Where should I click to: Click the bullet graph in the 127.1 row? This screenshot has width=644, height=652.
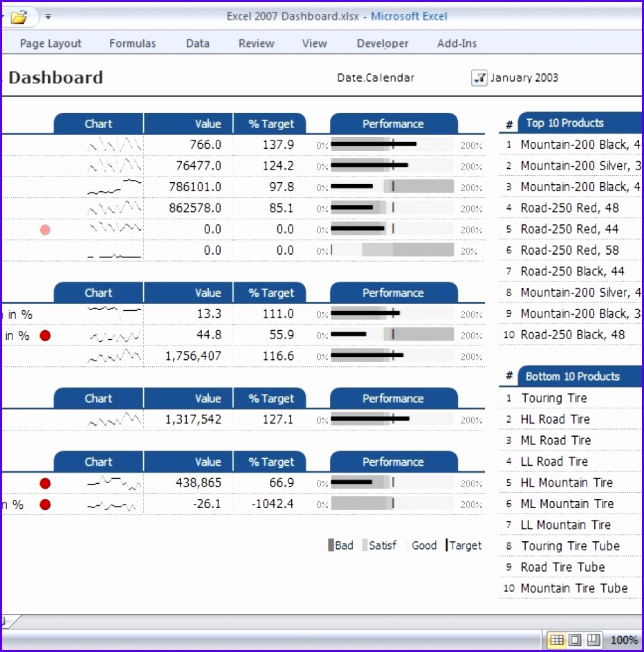(x=392, y=419)
